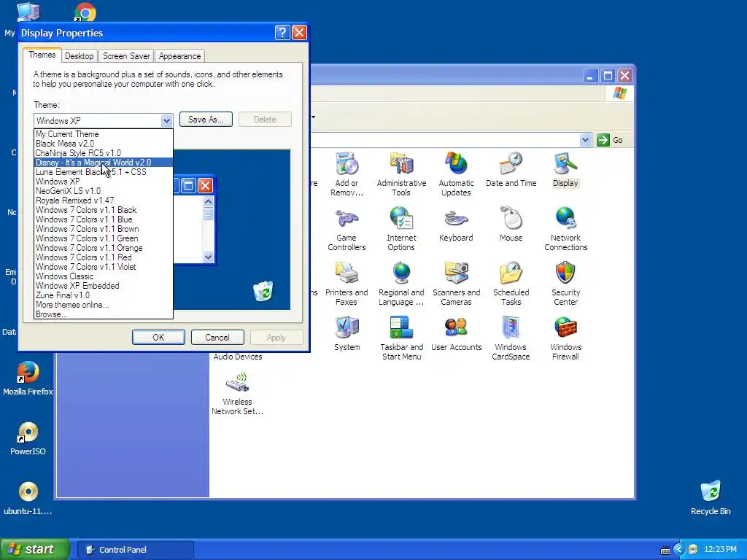Choose ChaNinja Style RC5 v1.0 theme

pos(104,153)
